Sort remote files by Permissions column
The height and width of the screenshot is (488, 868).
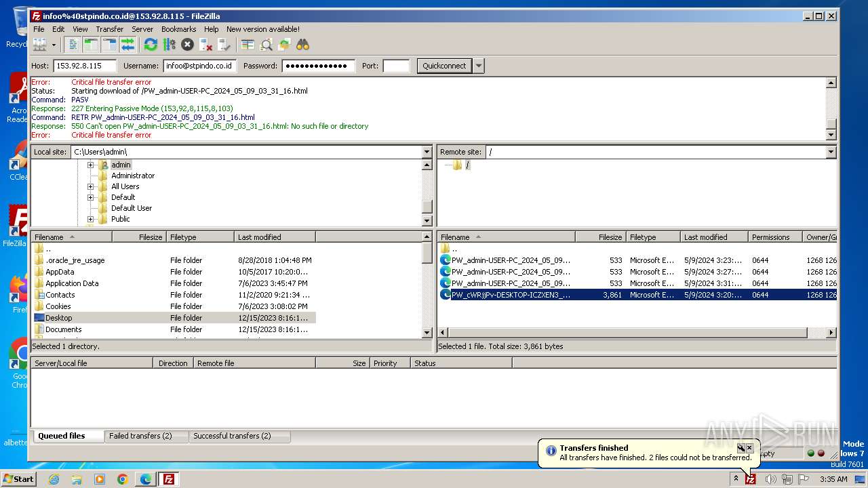pyautogui.click(x=775, y=237)
